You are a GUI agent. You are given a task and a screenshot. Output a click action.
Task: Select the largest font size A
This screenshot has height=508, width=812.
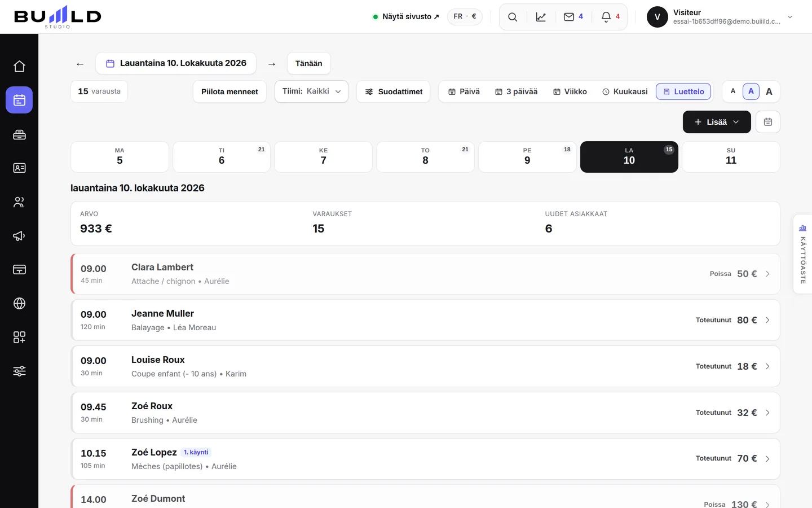(769, 91)
